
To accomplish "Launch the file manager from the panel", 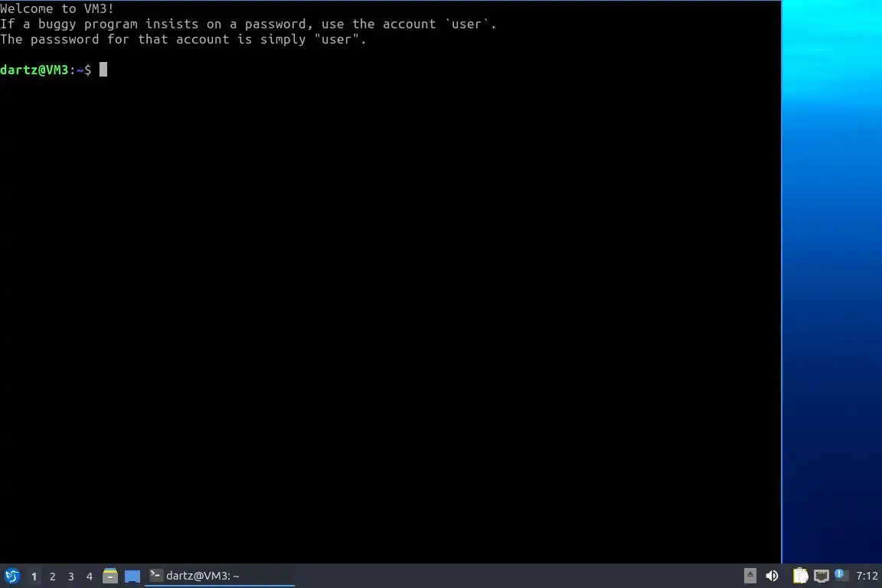I will [110, 576].
